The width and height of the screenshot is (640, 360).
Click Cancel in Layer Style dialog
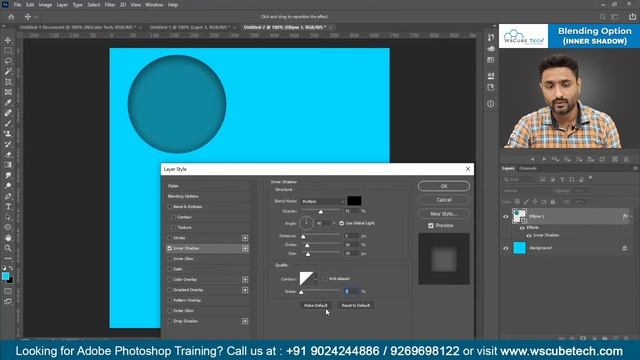pos(444,200)
